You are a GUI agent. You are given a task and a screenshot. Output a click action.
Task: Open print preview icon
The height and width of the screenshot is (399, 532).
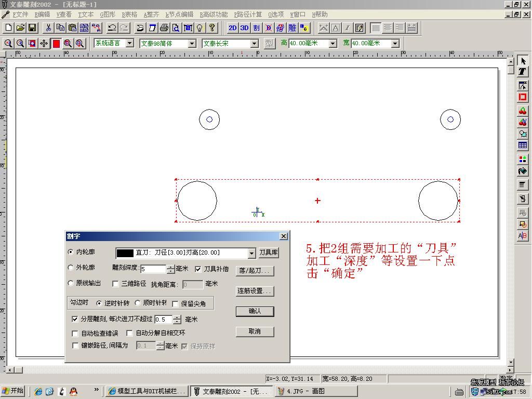click(x=176, y=28)
